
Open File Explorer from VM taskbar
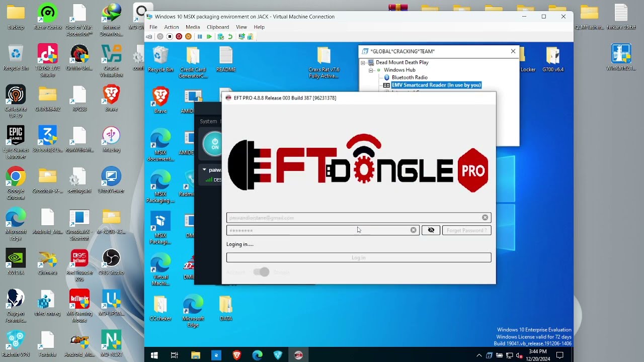(x=196, y=355)
